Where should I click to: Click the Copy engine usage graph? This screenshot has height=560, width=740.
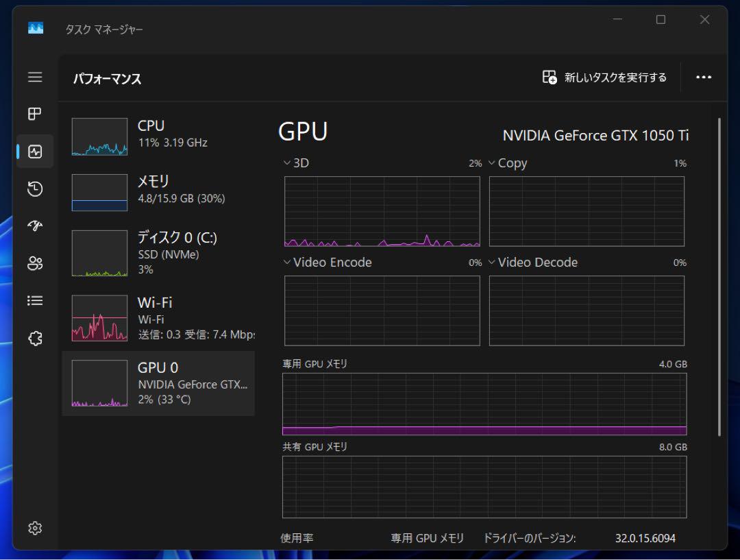587,212
